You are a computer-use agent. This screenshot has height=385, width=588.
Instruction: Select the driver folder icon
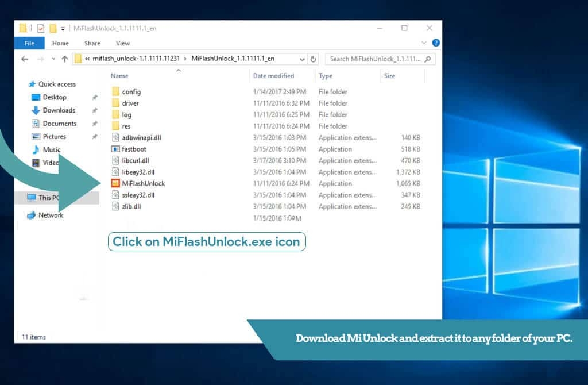115,103
